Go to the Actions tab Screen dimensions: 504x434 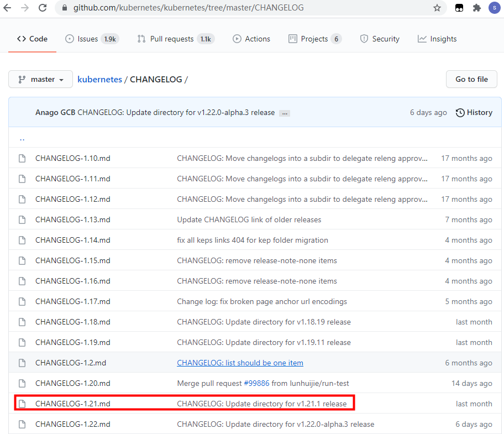251,39
